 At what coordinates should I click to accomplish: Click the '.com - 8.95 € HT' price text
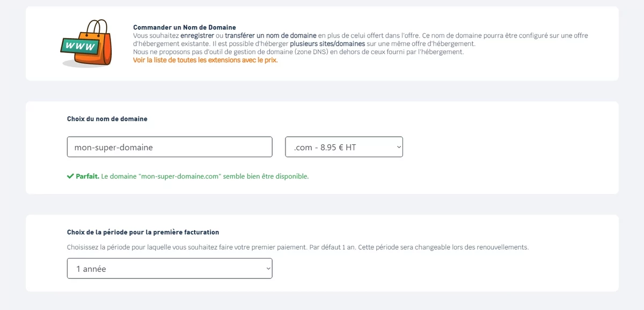325,147
